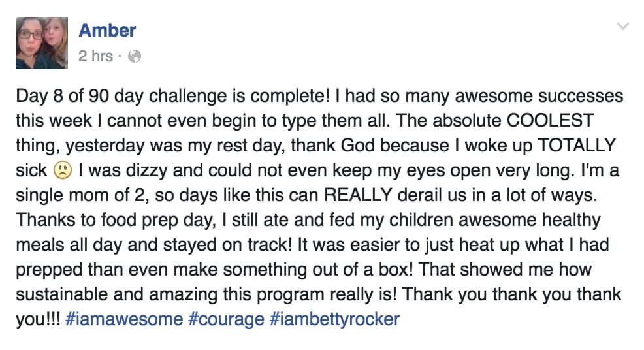
Task: Browse the #iambettyrocker hashtag
Action: pos(334,319)
